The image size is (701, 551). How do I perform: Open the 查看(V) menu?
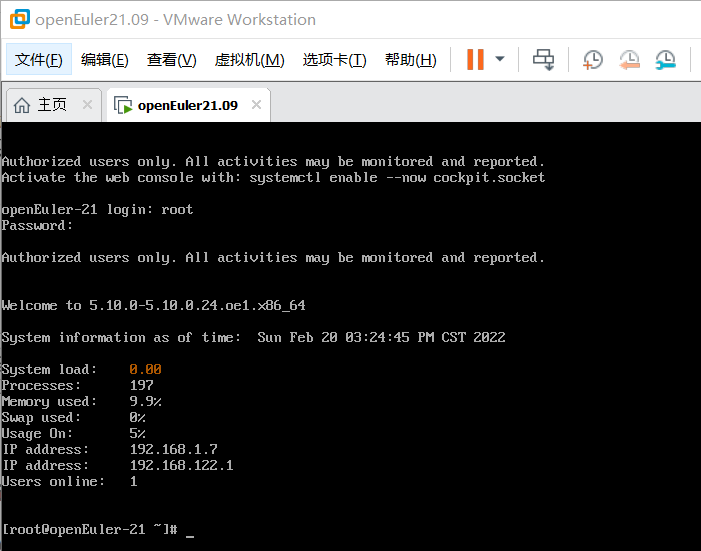pos(172,59)
